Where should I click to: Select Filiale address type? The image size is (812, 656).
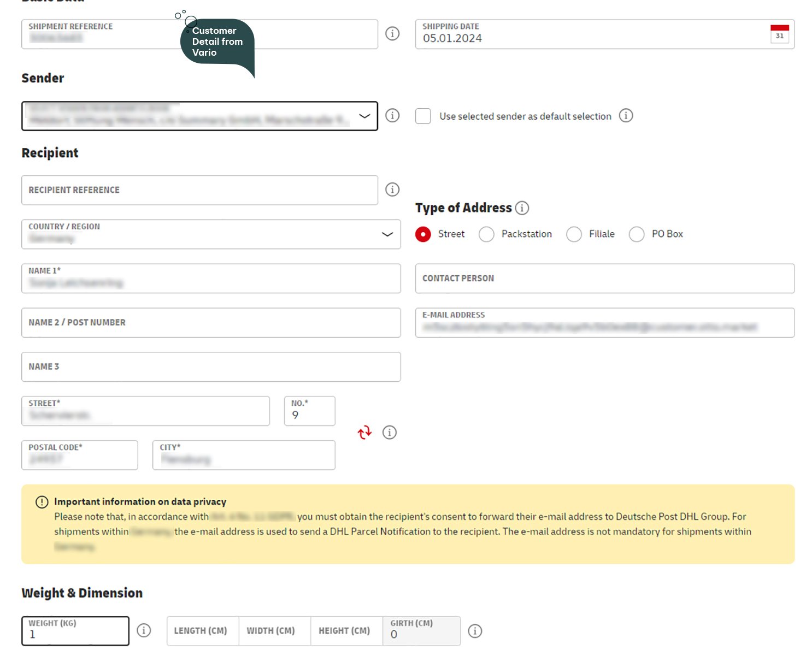(x=574, y=234)
